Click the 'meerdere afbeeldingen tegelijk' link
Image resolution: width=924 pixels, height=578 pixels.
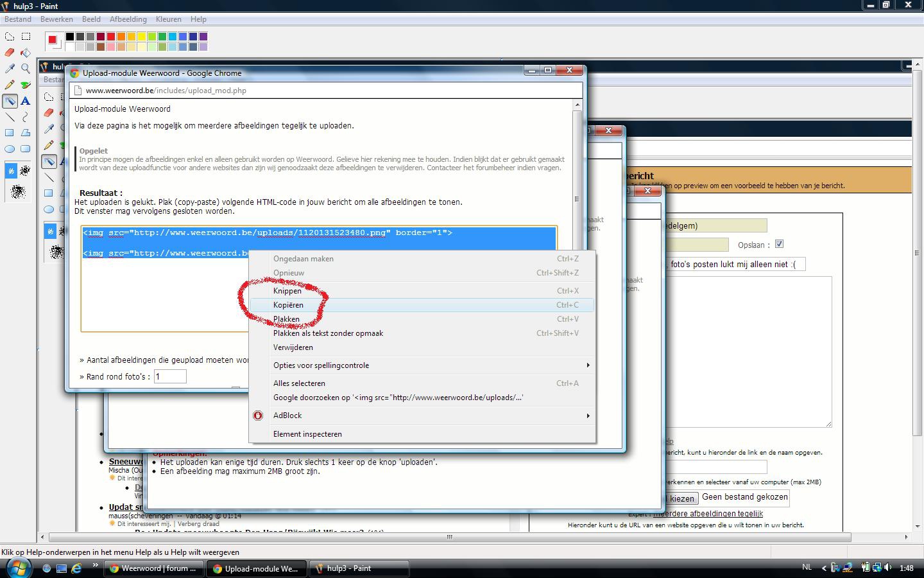click(708, 514)
